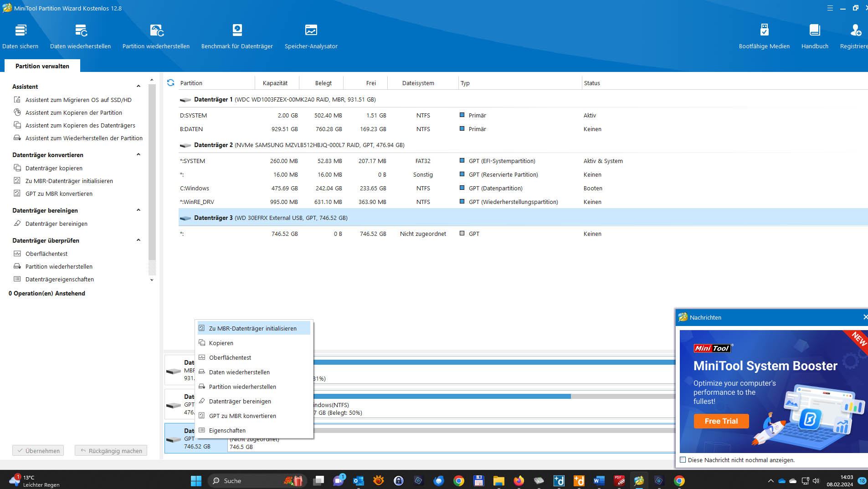Open the hamburger menu in title bar
868x489 pixels.
click(830, 8)
